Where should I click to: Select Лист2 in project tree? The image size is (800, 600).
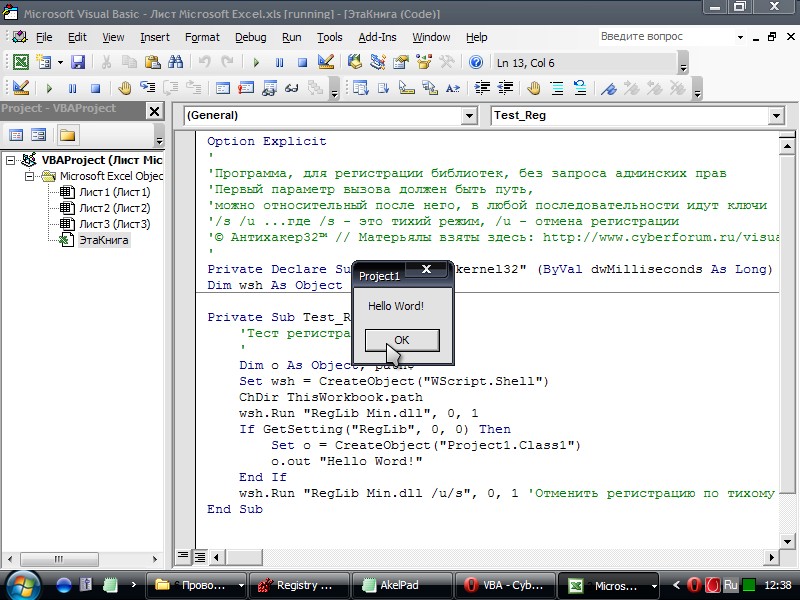114,208
